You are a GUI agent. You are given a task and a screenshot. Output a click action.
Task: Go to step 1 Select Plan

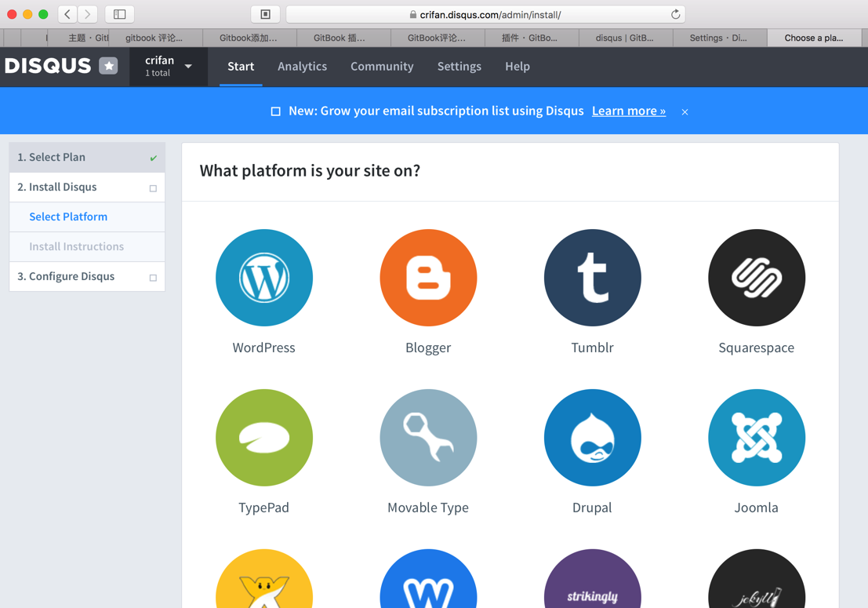click(x=87, y=157)
